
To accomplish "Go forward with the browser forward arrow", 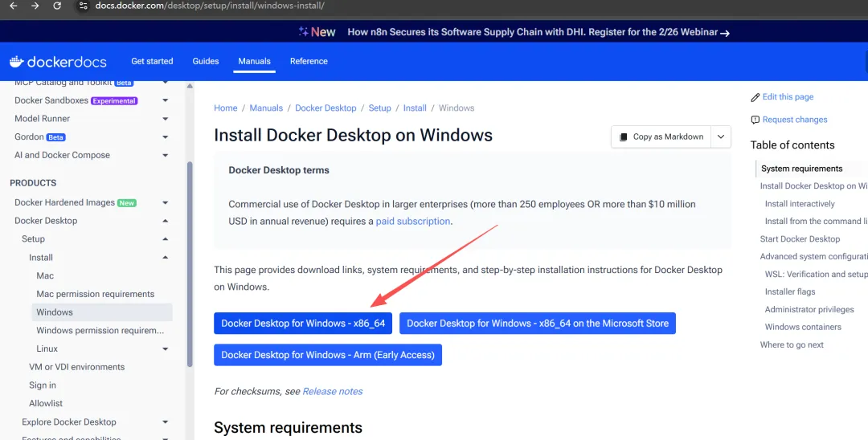I will [35, 6].
